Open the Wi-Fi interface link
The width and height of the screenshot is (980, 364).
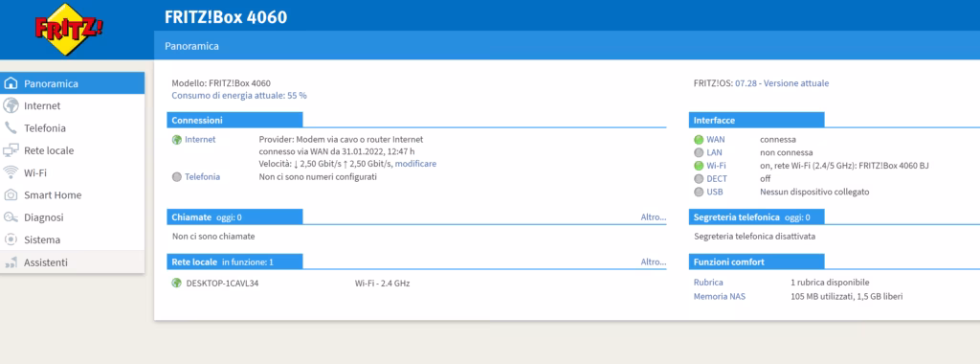pos(716,166)
